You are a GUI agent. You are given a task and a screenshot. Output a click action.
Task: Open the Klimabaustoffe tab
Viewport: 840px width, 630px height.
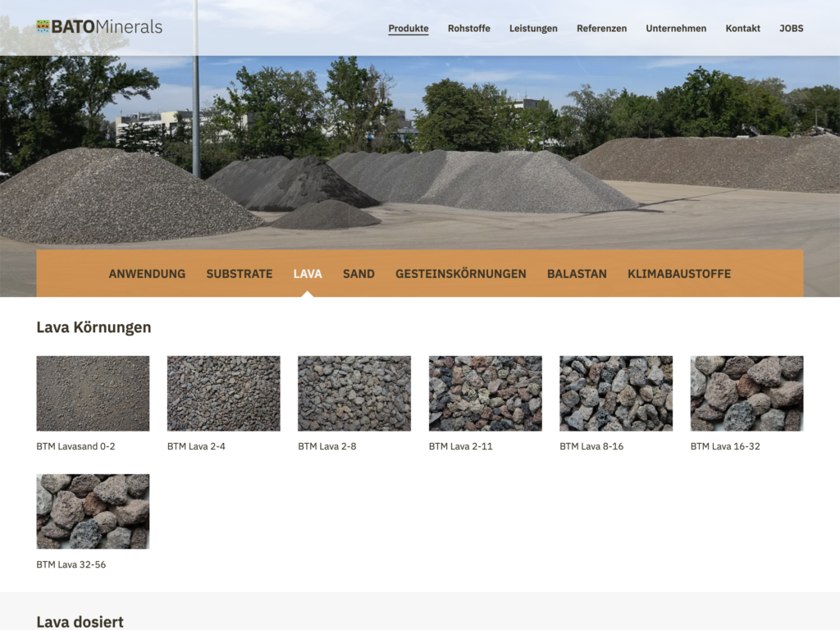pyautogui.click(x=679, y=274)
